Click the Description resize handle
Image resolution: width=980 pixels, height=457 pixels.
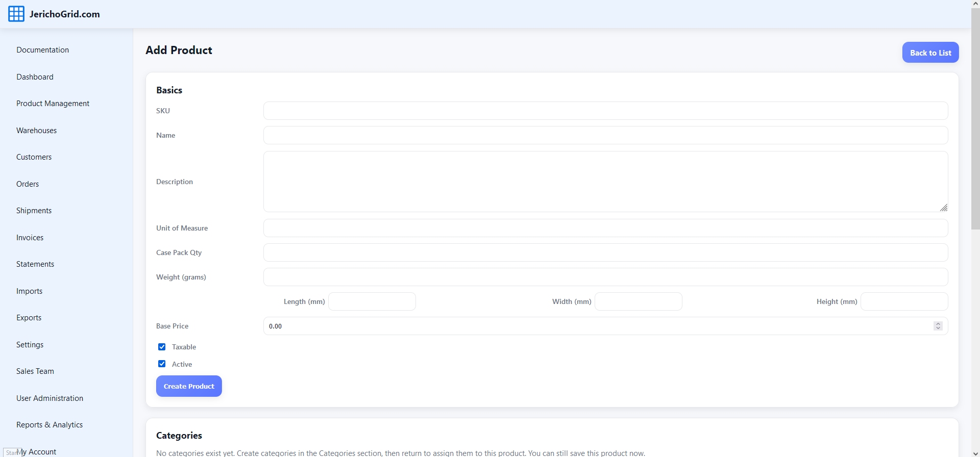point(943,208)
